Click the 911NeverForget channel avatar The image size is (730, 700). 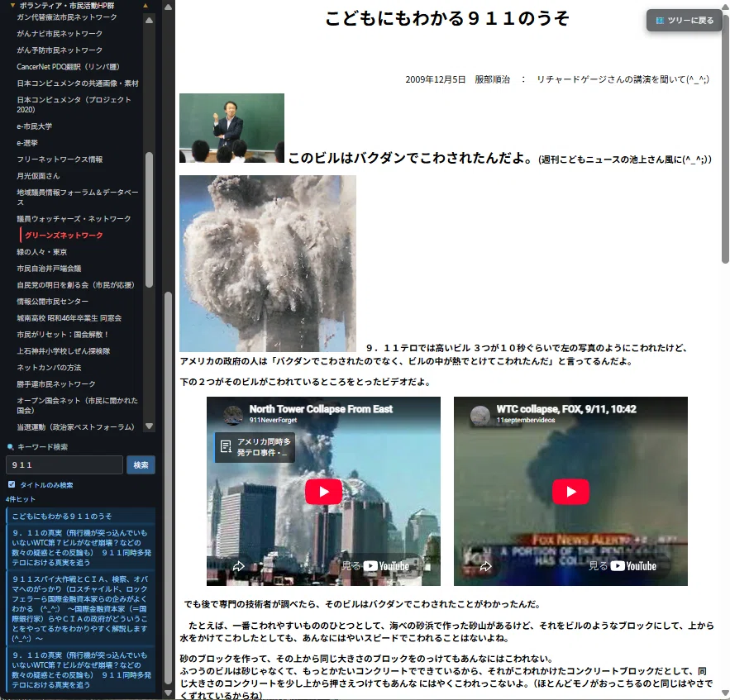click(233, 414)
